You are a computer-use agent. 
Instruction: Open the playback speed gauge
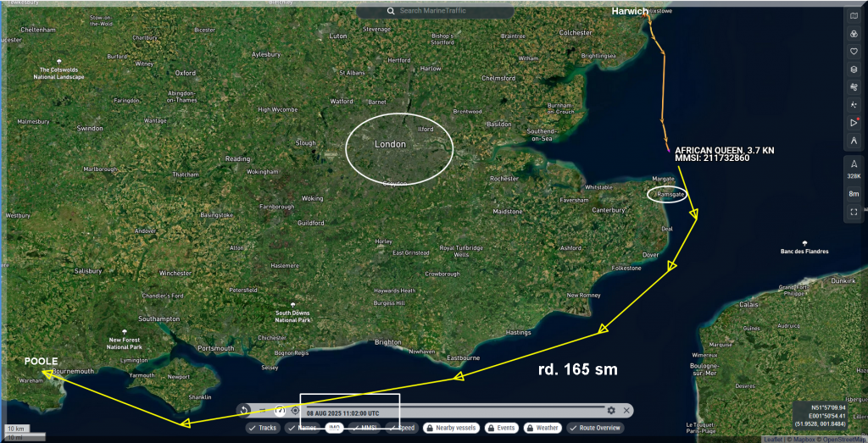[x=280, y=411]
